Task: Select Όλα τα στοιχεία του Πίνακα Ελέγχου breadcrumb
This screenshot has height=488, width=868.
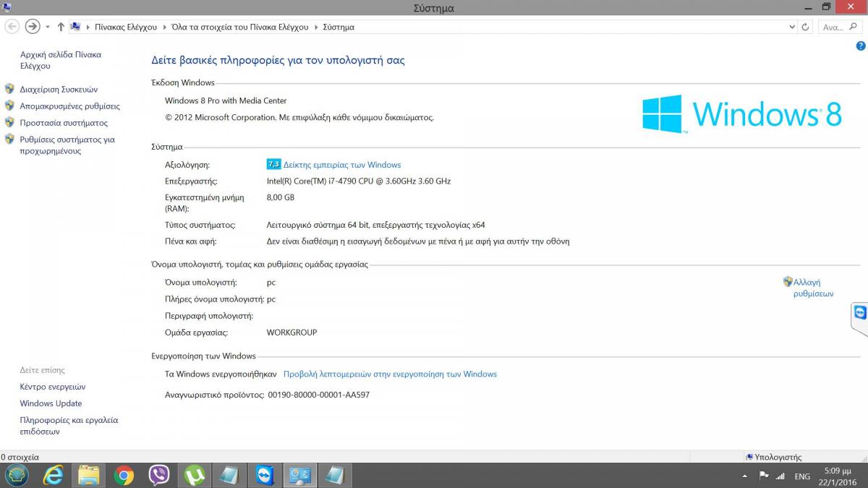Action: 241,27
